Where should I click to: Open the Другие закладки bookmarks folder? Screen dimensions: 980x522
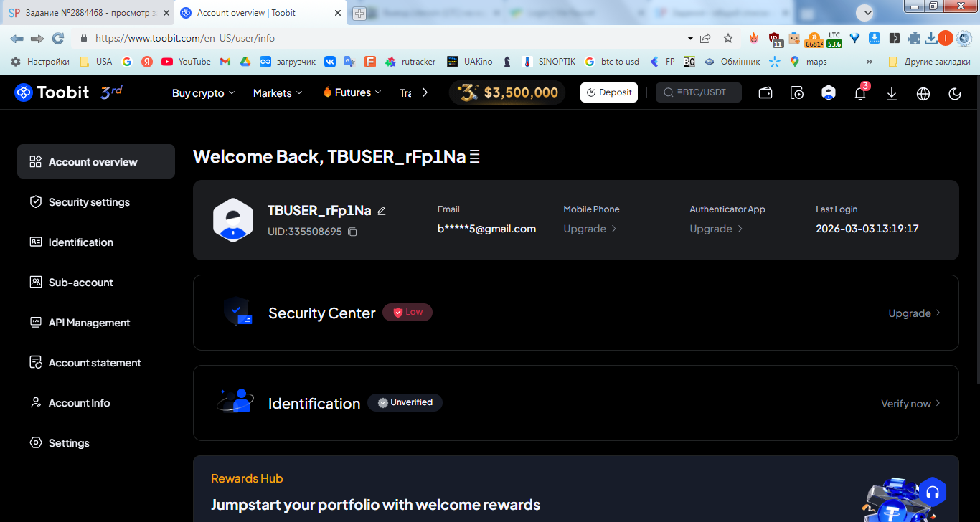click(929, 62)
